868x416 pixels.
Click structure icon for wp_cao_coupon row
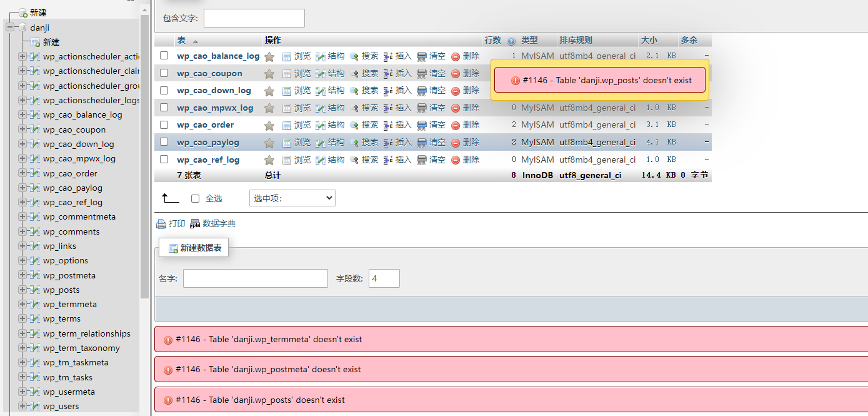click(x=321, y=74)
